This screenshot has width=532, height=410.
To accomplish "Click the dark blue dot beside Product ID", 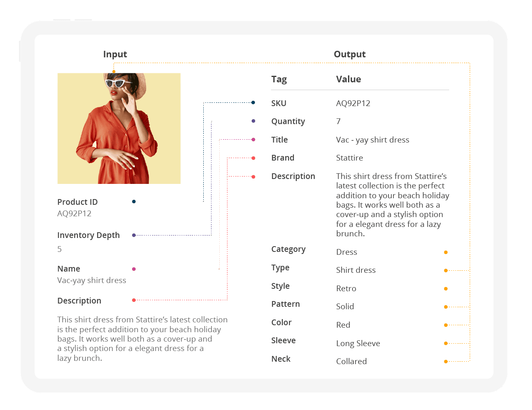I will 134,202.
